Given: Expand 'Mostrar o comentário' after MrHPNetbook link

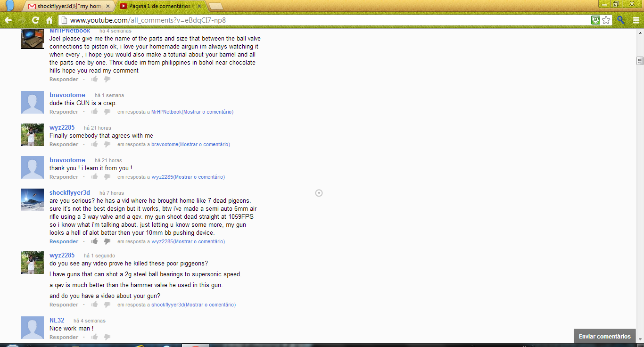Looking at the screenshot, I should (x=207, y=112).
